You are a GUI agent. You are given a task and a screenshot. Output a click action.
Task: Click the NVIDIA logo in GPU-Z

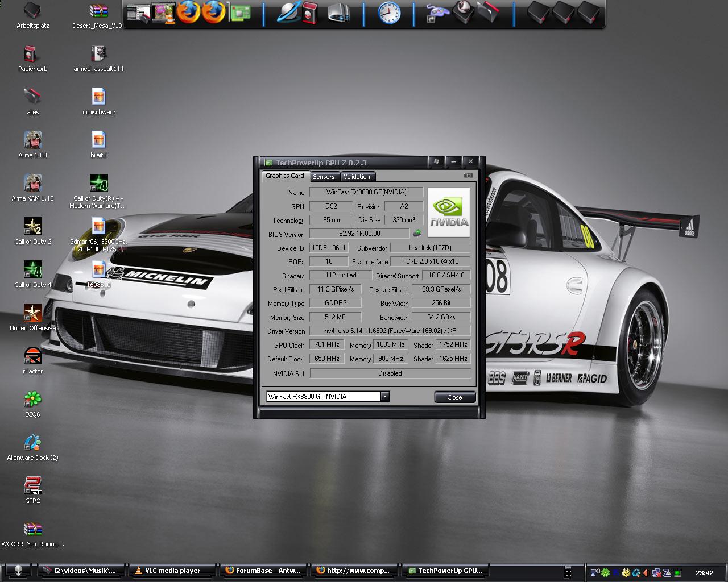pos(449,212)
